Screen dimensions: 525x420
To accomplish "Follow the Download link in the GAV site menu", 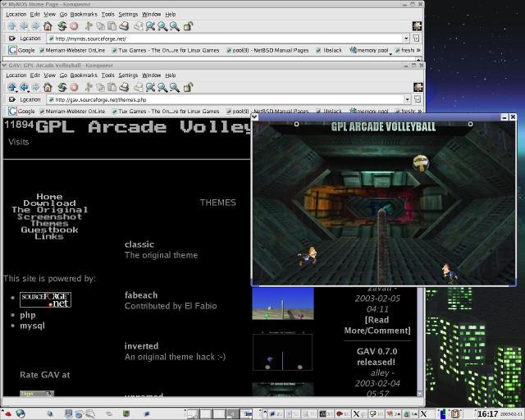I will (x=49, y=203).
